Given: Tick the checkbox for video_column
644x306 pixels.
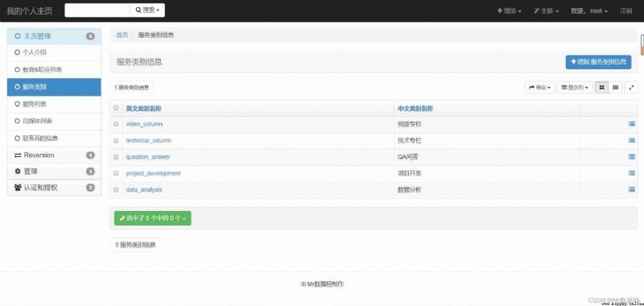Looking at the screenshot, I should click(116, 124).
